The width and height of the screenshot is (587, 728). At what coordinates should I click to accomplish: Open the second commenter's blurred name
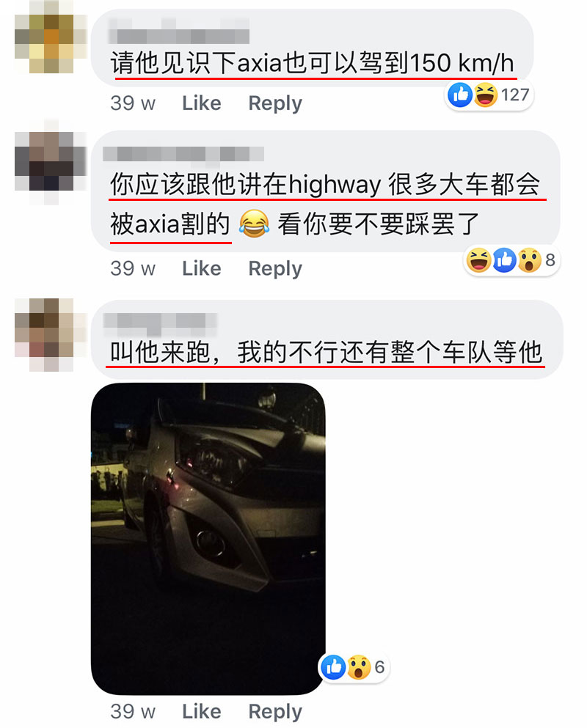click(x=183, y=154)
